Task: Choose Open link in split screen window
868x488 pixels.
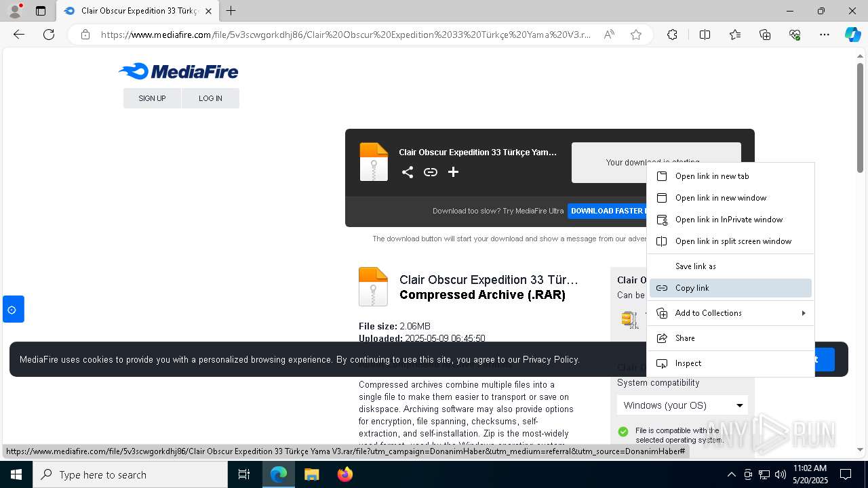Action: [730, 241]
